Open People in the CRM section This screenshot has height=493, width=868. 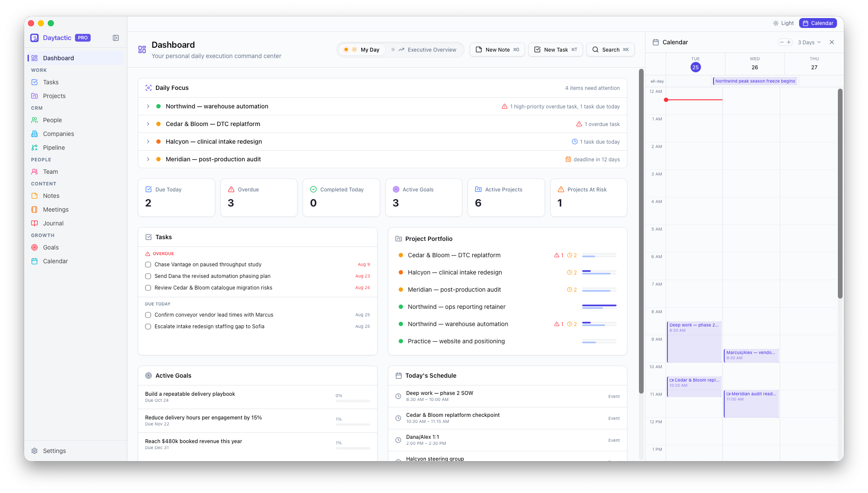pos(75,120)
